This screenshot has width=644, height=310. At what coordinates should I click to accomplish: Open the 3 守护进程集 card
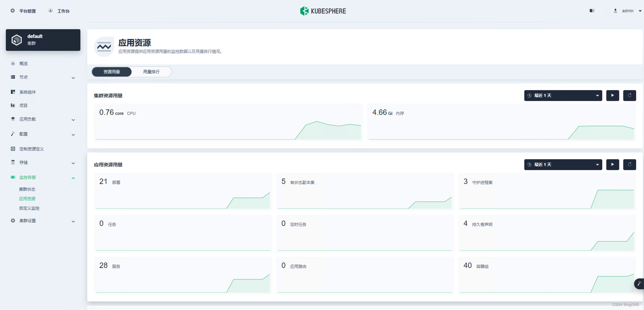(547, 191)
